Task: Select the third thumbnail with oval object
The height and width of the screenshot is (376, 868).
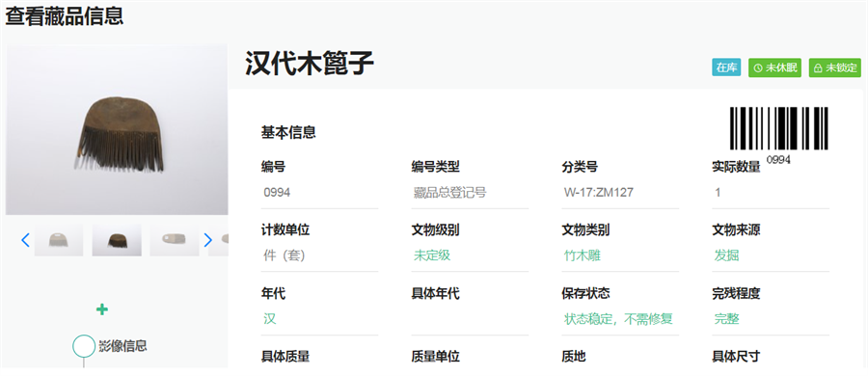Action: (x=175, y=240)
